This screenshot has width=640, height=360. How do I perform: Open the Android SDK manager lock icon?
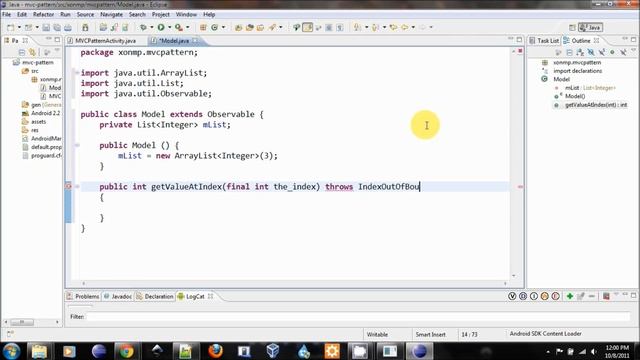pos(85,27)
